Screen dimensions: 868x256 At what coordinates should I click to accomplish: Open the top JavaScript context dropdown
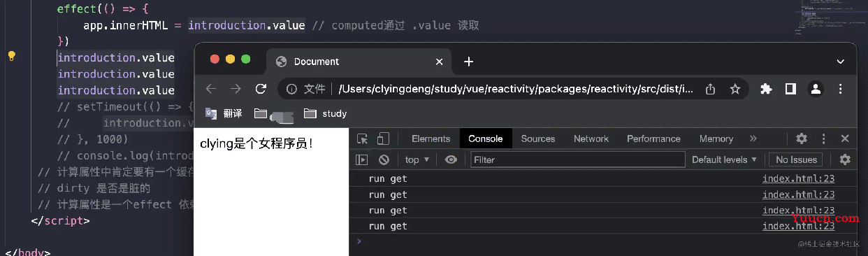(417, 159)
